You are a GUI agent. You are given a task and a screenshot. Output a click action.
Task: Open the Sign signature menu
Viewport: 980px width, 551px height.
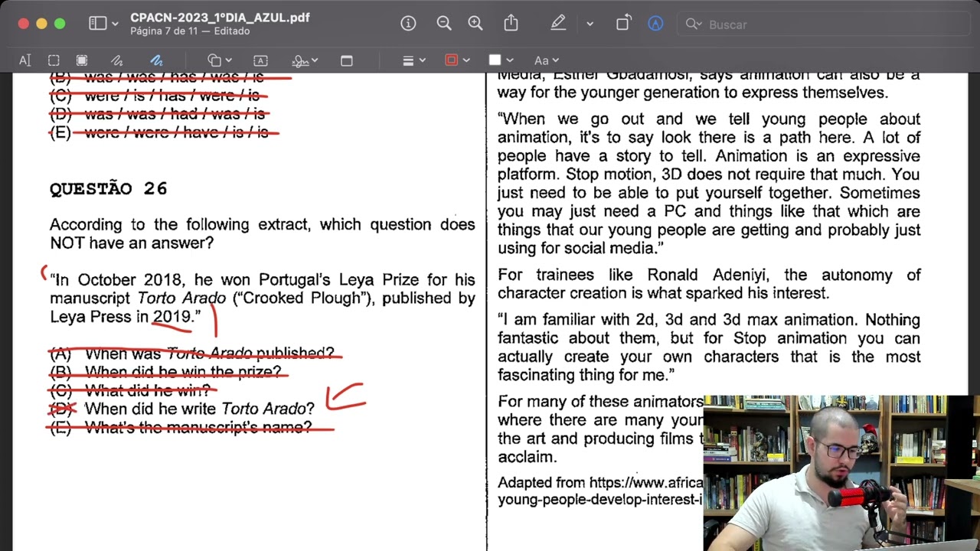(x=305, y=60)
